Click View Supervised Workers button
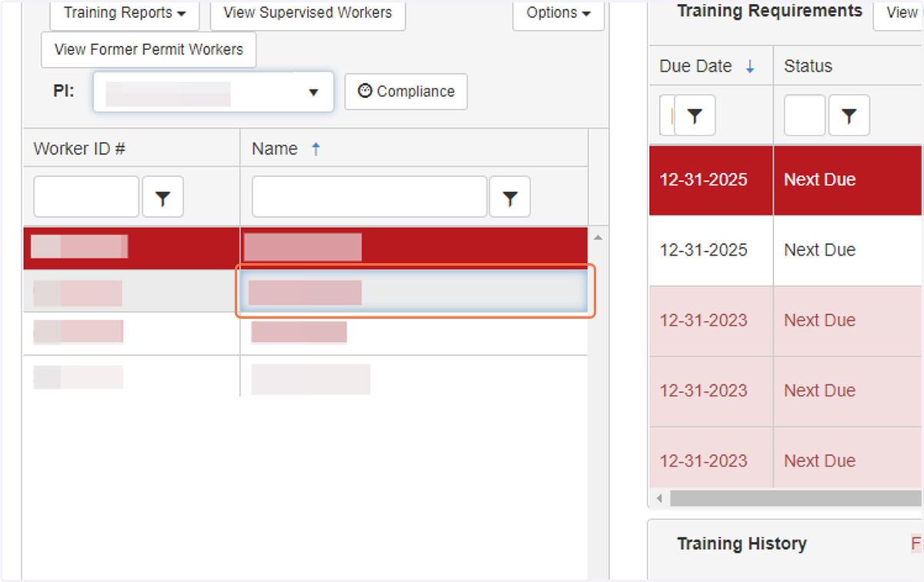 [x=307, y=14]
